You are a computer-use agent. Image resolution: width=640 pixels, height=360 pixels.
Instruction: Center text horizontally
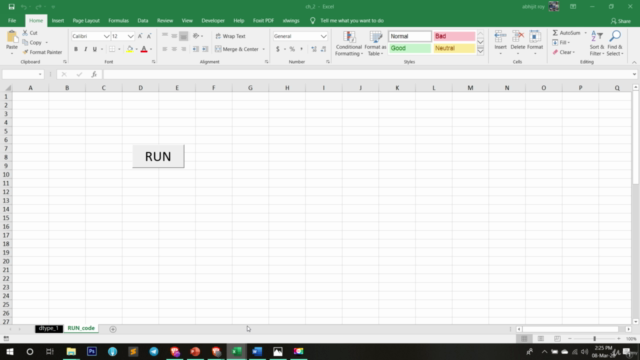(174, 49)
